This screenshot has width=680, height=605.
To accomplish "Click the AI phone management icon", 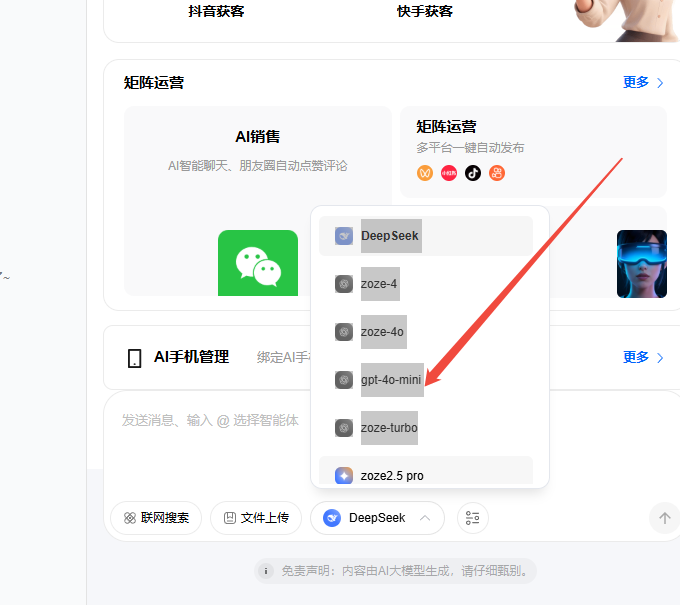I will [x=134, y=358].
